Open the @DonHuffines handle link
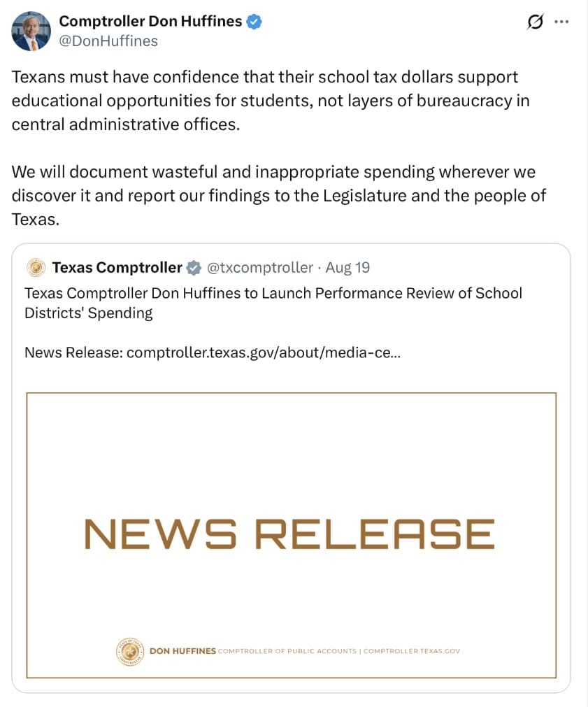Viewport: 588px width, 707px height. click(x=108, y=41)
